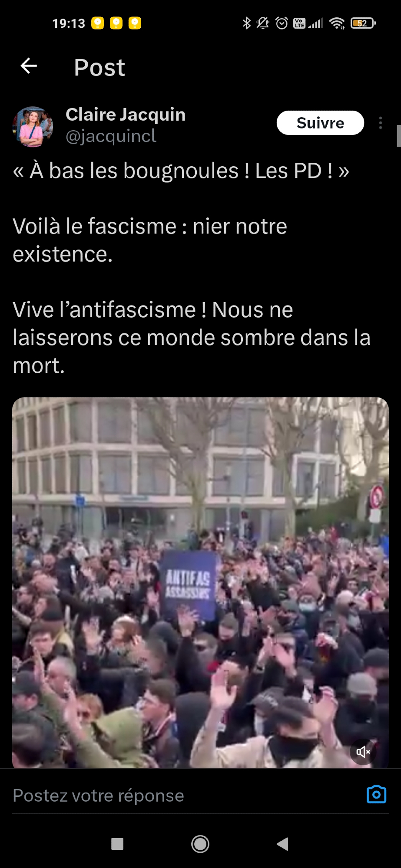The height and width of the screenshot is (868, 401).
Task: Unmute the video with the speaker icon
Action: click(x=363, y=752)
